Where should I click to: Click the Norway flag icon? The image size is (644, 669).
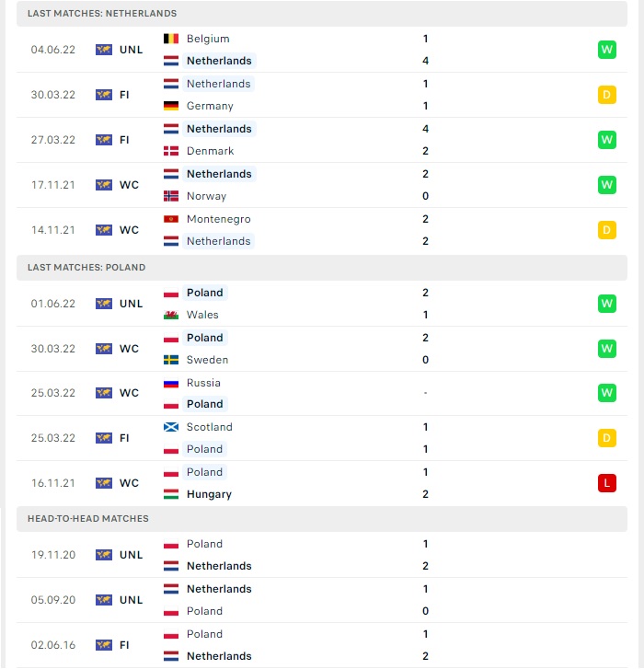(x=171, y=196)
